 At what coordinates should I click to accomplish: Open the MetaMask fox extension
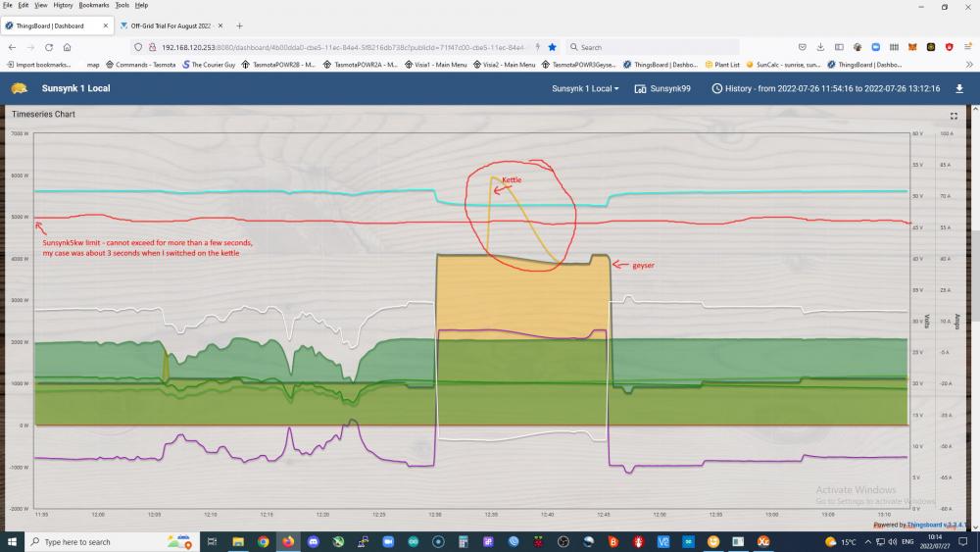click(x=912, y=47)
